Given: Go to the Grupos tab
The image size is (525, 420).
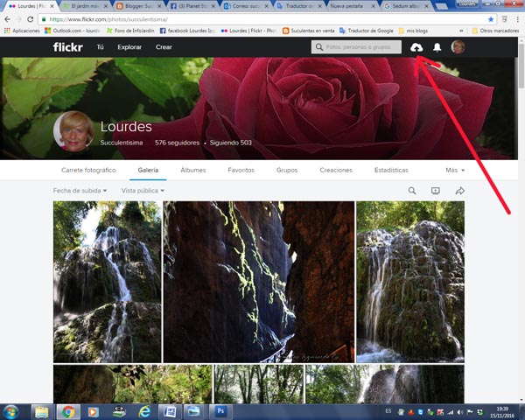Looking at the screenshot, I should (287, 170).
